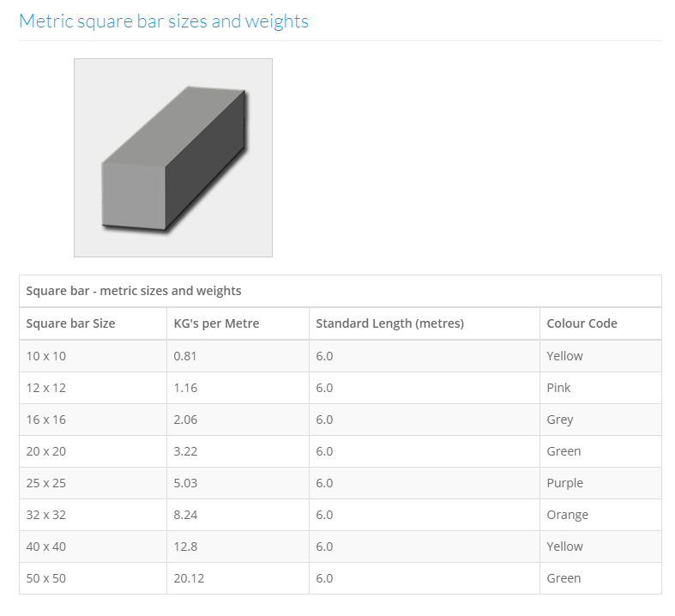675x616 pixels.
Task: Click the 40 x 40 size cell
Action: click(x=46, y=547)
